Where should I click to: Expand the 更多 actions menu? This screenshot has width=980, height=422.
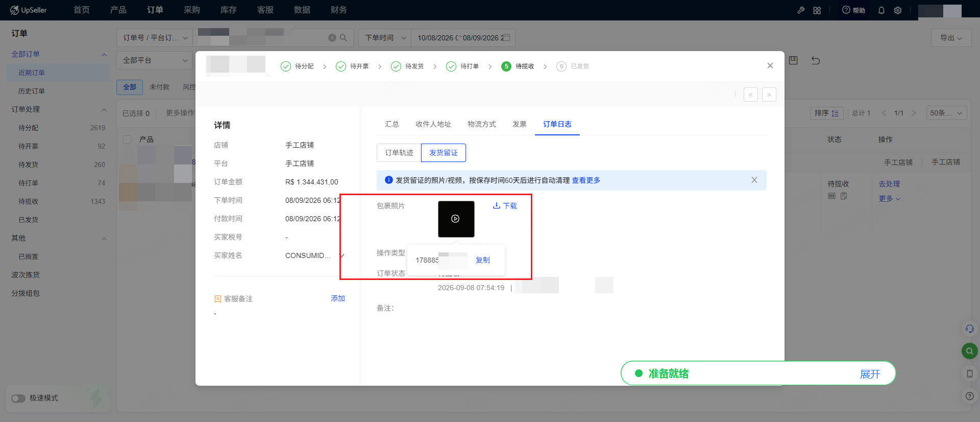[x=890, y=199]
